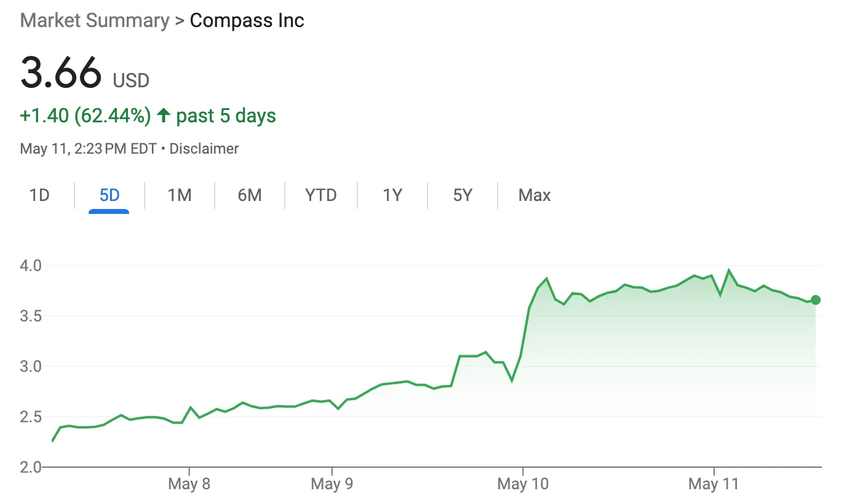
Task: Click the May 9 date label
Action: pyautogui.click(x=332, y=484)
